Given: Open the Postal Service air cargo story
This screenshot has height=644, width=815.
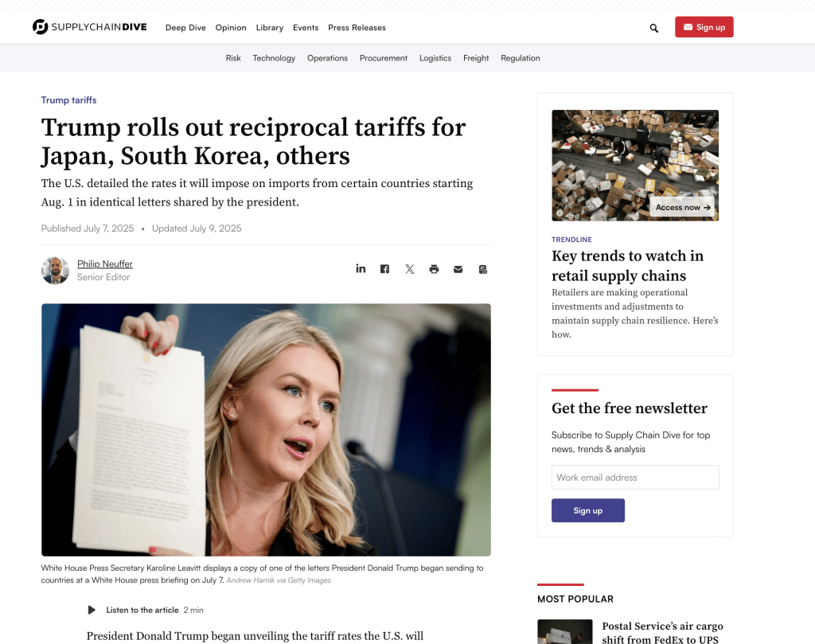Looking at the screenshot, I should (x=662, y=633).
